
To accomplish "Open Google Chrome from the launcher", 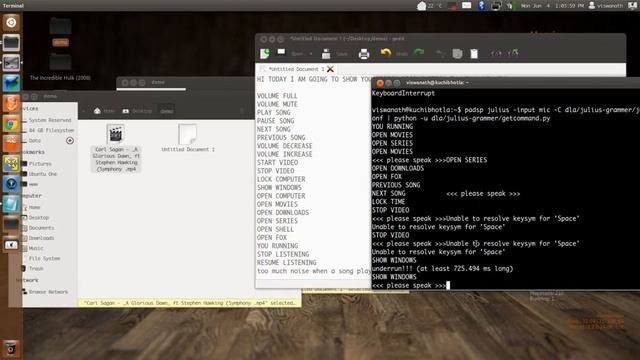I will pyautogui.click(x=11, y=124).
